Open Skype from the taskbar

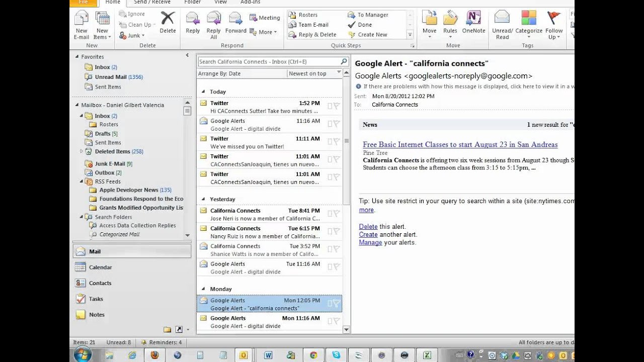[x=336, y=355]
